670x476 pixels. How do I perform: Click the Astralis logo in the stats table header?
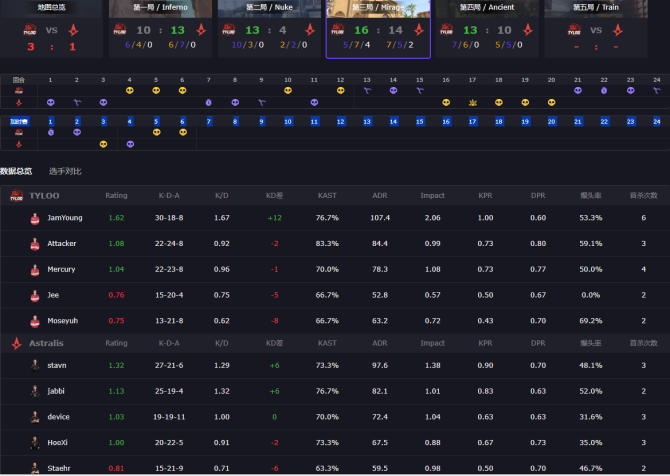click(x=17, y=341)
